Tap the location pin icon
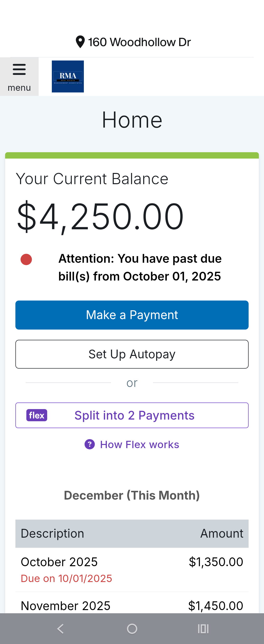Image resolution: width=264 pixels, height=644 pixels. click(80, 42)
